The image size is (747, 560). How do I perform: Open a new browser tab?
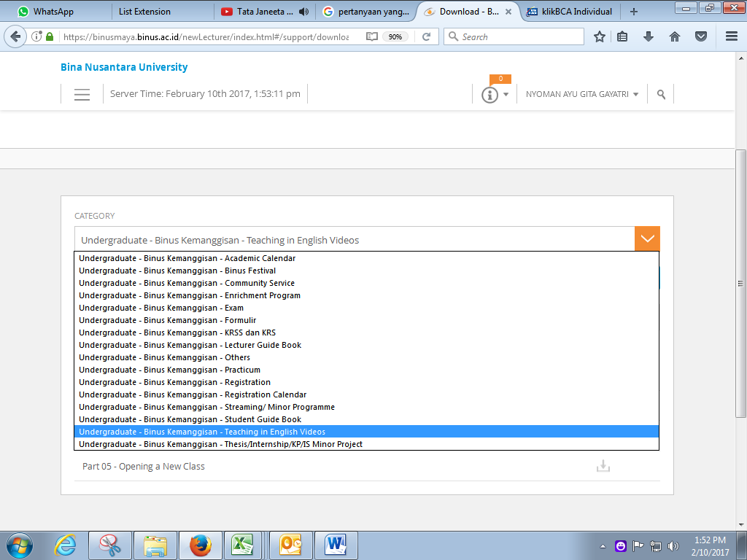[633, 12]
